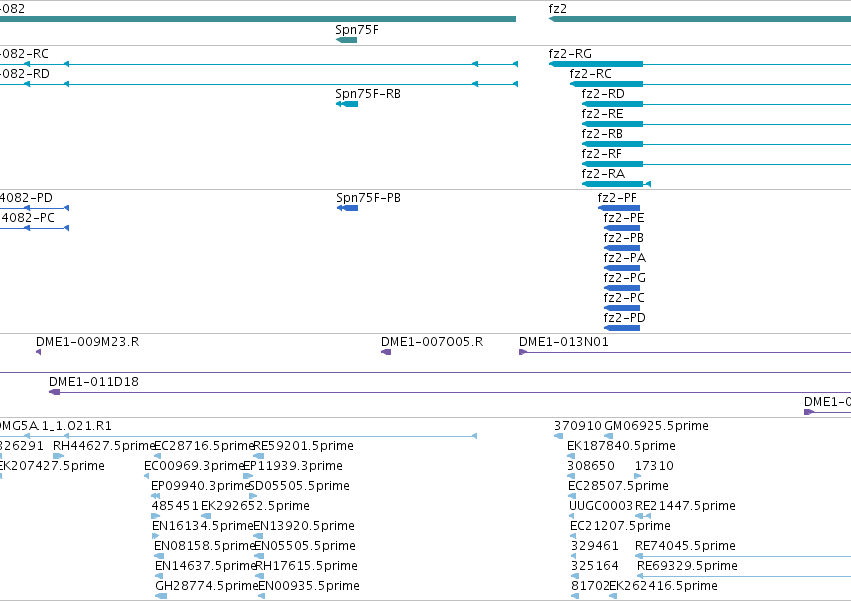
Task: Select the RE59201.5prime EST
Action: click(x=258, y=456)
